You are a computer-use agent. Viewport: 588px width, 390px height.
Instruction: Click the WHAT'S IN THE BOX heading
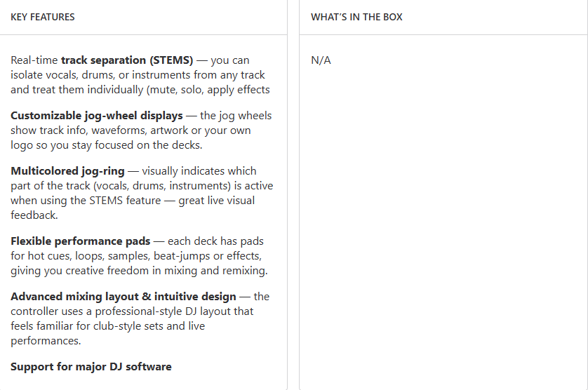(356, 17)
